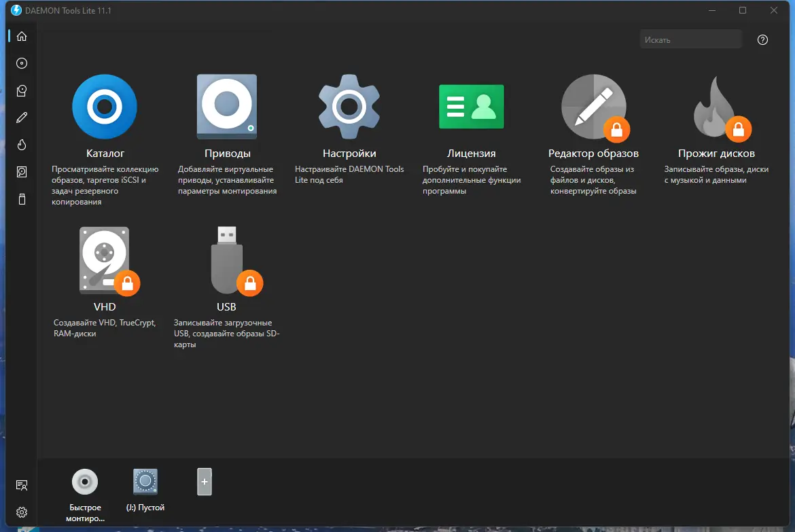795x532 pixels.
Task: Click the DAEMON Tools lightning logo
Action: (16, 10)
